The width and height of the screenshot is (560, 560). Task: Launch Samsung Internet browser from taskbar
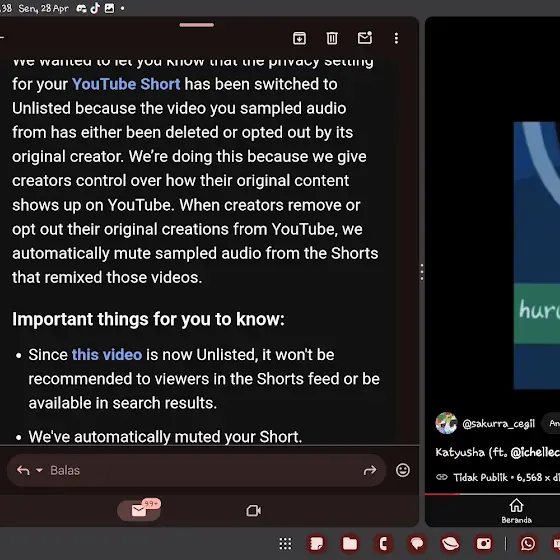pos(450,544)
